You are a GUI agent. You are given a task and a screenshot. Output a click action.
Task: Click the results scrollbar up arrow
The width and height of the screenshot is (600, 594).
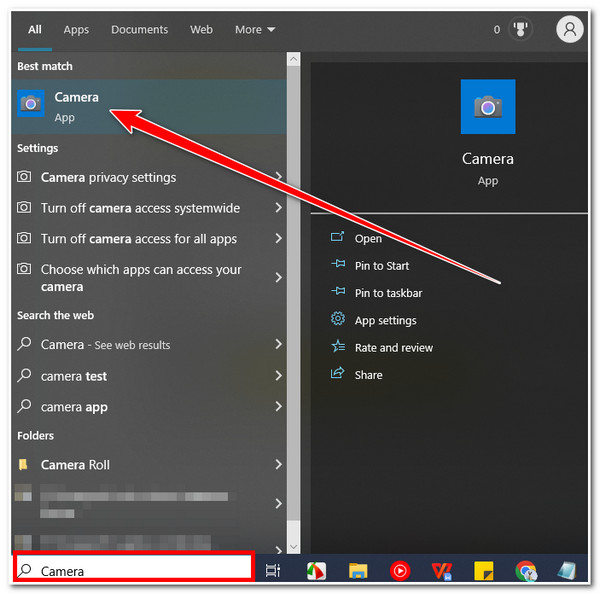pyautogui.click(x=293, y=59)
